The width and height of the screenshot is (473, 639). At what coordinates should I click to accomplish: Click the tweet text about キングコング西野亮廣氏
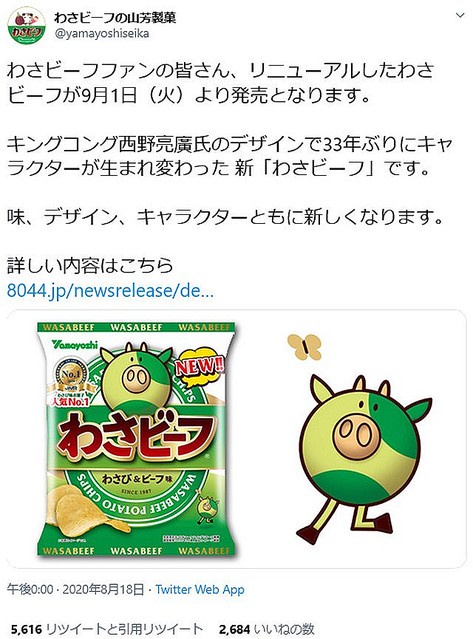click(x=230, y=156)
